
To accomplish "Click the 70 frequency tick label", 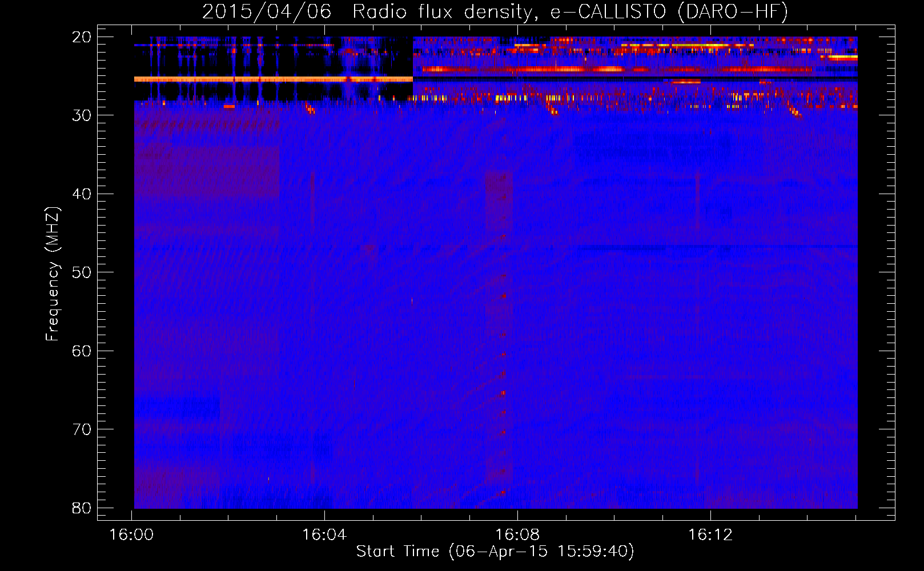I will (x=82, y=429).
